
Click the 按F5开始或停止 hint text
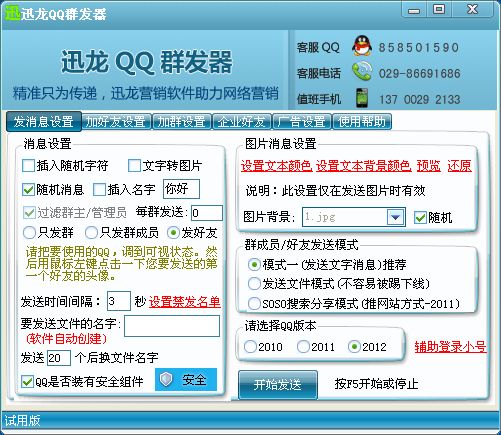point(376,384)
